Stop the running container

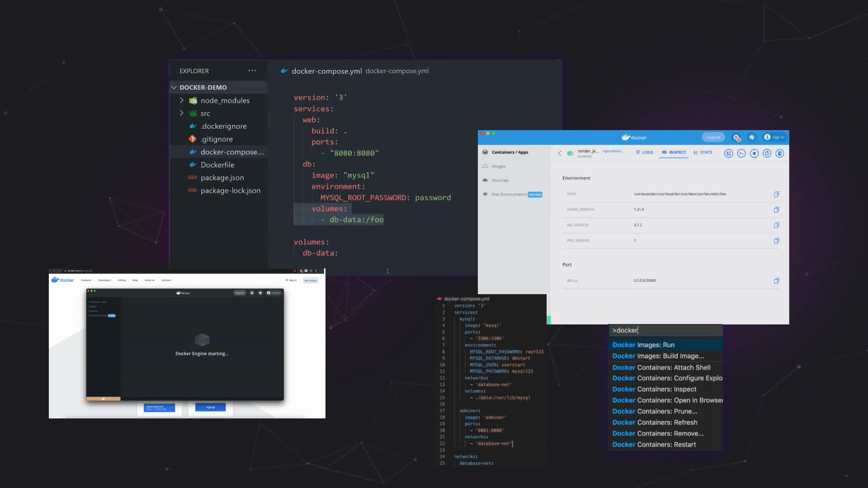tap(754, 154)
